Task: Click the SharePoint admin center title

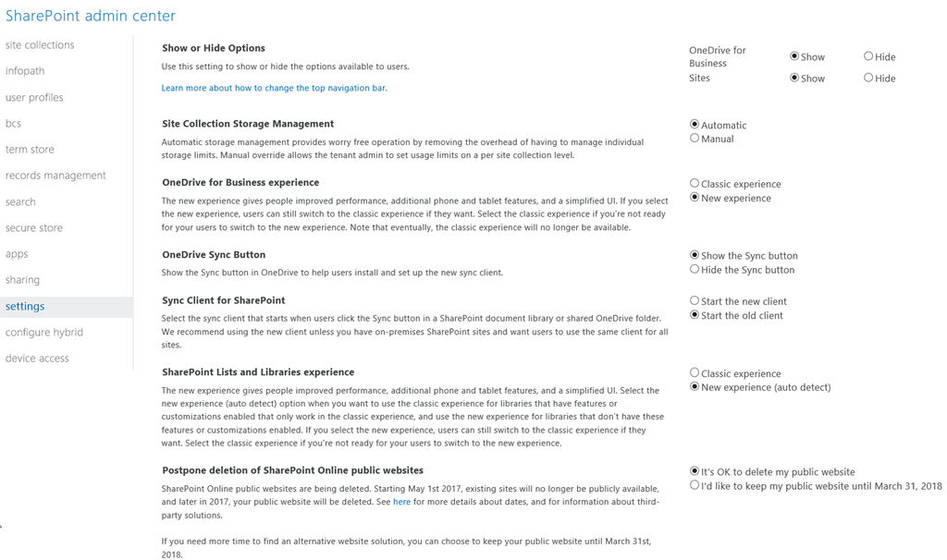Action: (91, 16)
